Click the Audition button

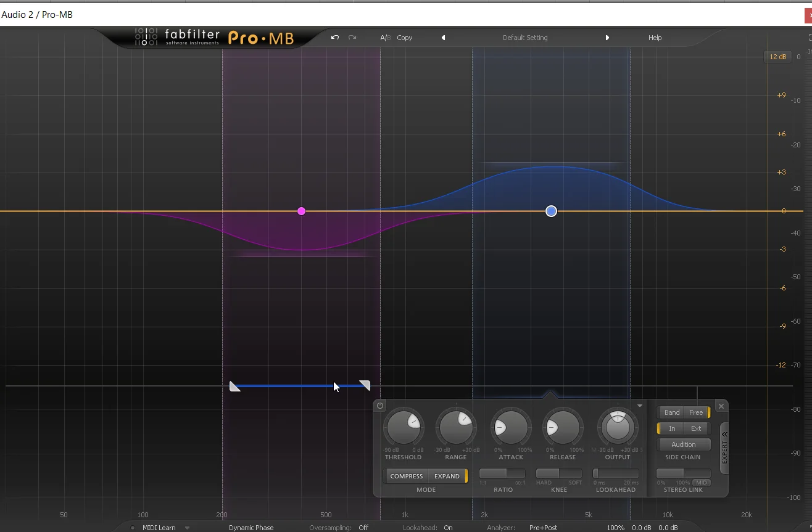[684, 444]
